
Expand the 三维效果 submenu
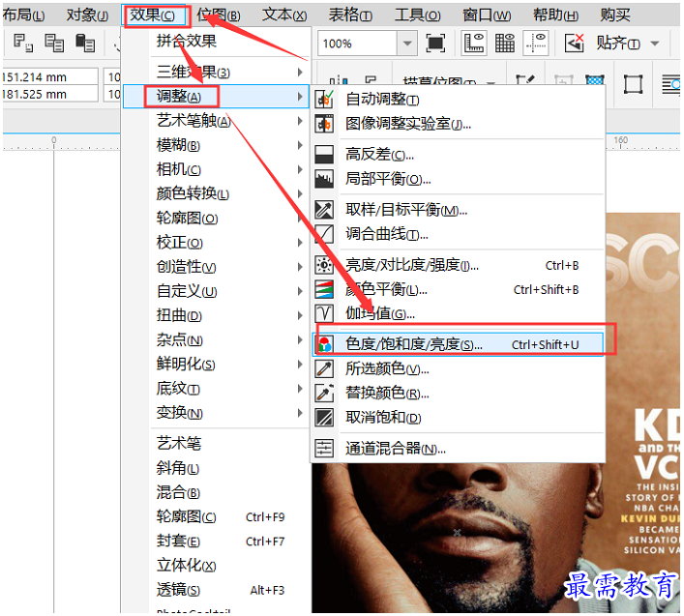[217, 72]
